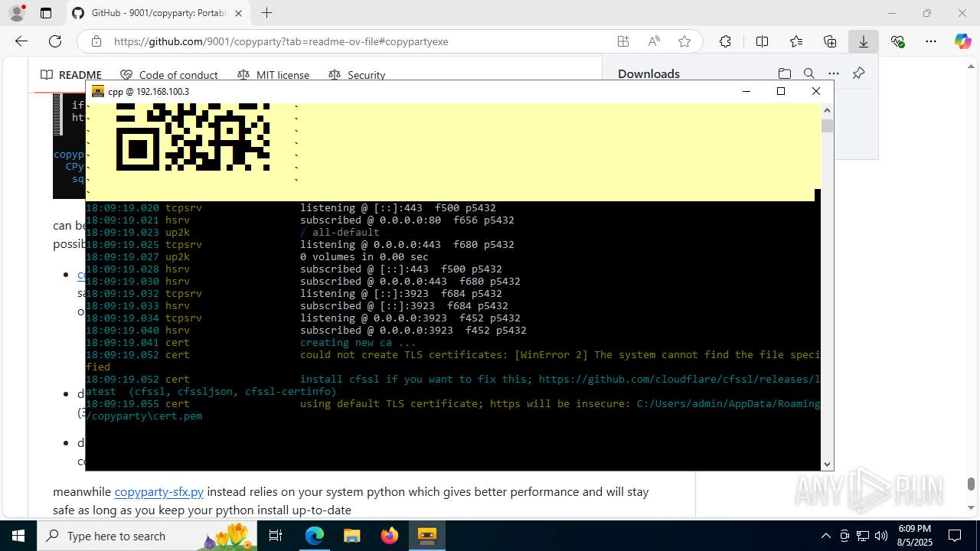Click '/ all-default' log entry
Viewport: 980px width, 551px height.
click(x=340, y=233)
